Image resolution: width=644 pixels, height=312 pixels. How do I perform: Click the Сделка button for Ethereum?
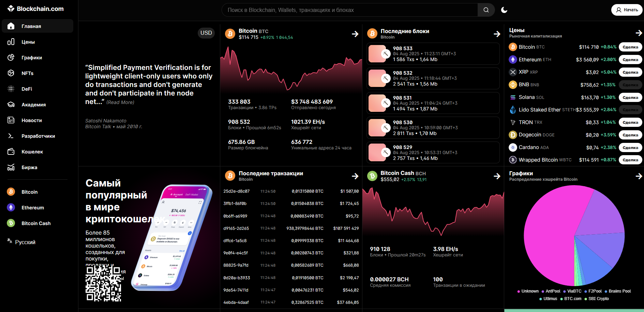point(630,60)
